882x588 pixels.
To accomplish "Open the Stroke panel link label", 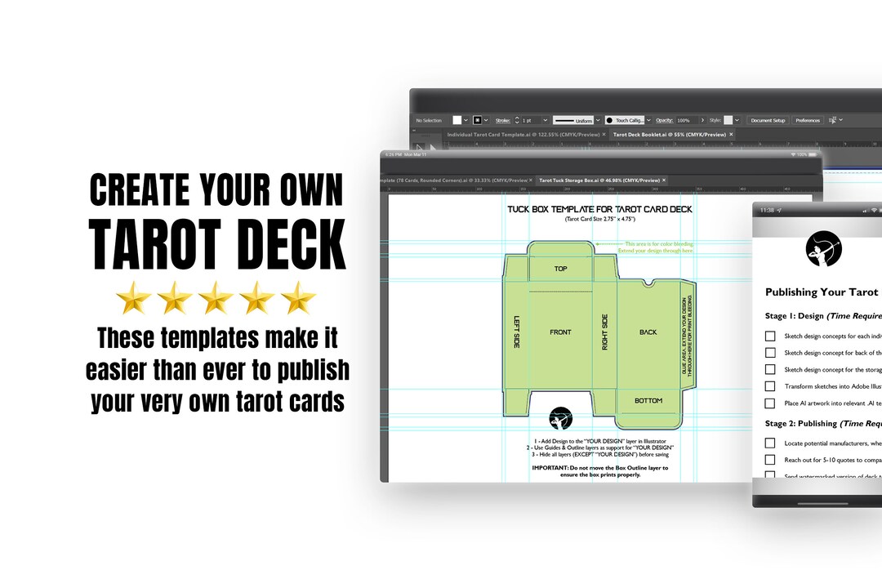I will coord(503,120).
